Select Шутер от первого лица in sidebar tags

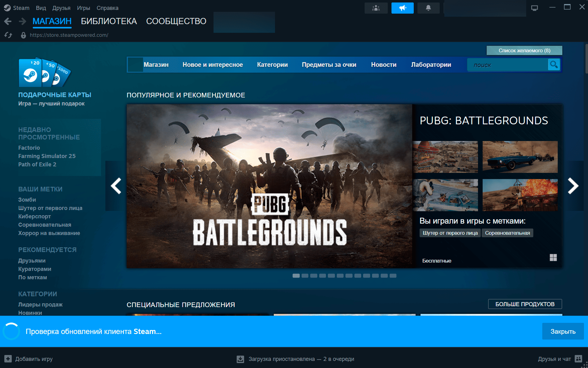tap(50, 208)
